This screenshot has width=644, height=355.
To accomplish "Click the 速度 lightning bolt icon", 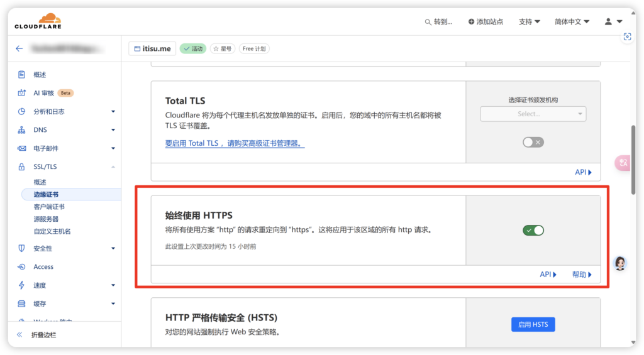I will point(21,285).
